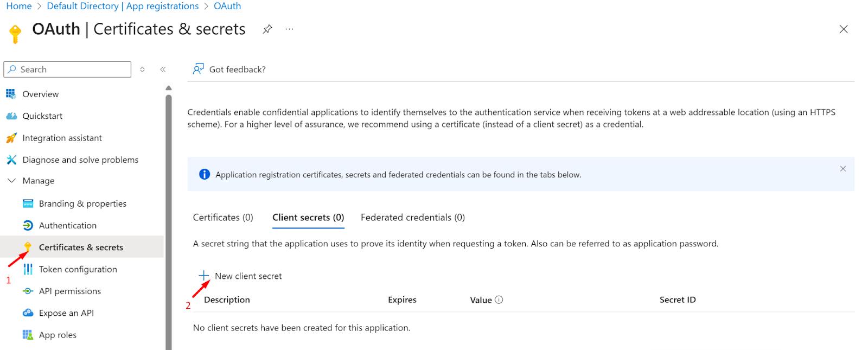Open Expose an API
The image size is (868, 350).
(x=66, y=313)
